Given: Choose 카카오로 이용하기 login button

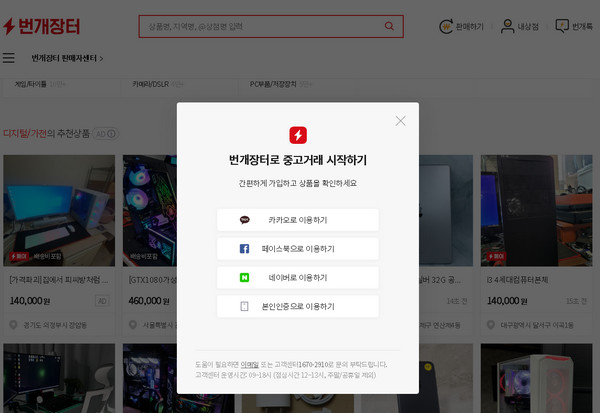Looking at the screenshot, I should (x=298, y=220).
